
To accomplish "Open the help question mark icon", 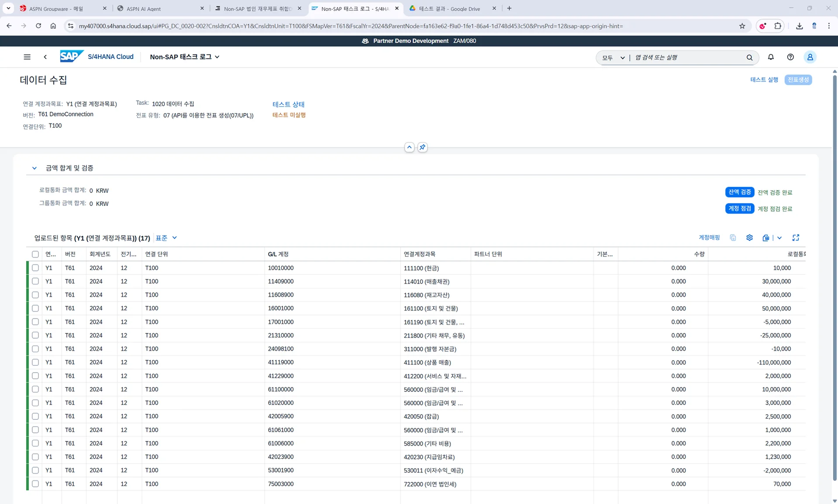I will pyautogui.click(x=790, y=57).
